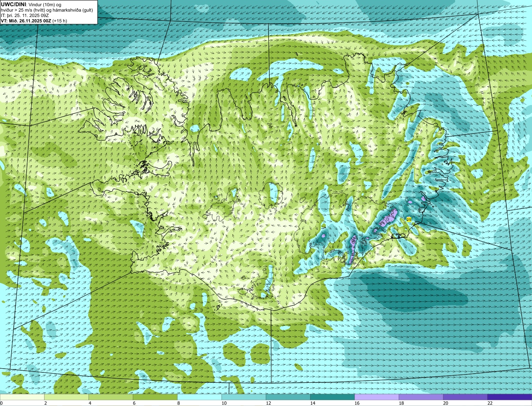Click the 2–4 m/s pale green swatch
Screen dimensions: 532x406
pos(66,397)
